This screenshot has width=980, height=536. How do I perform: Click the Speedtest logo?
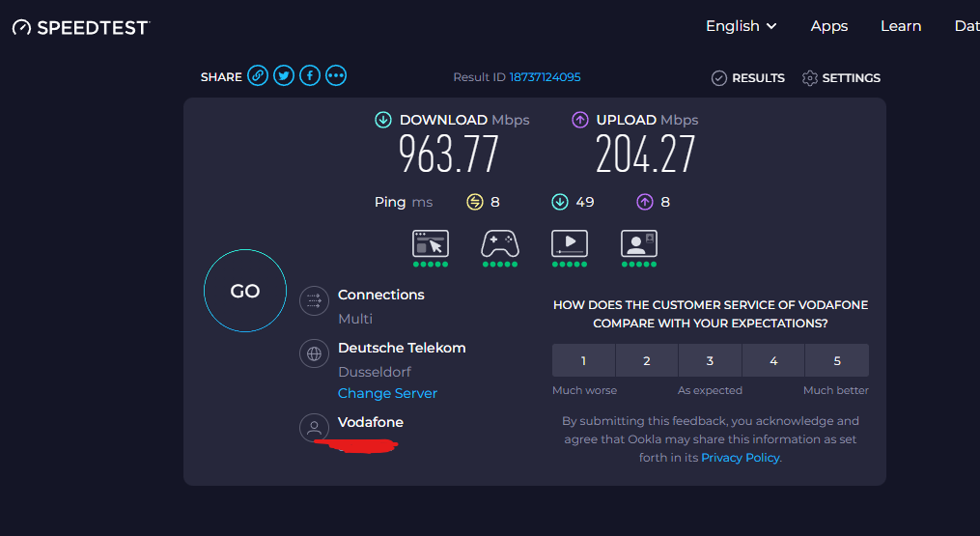pyautogui.click(x=81, y=27)
